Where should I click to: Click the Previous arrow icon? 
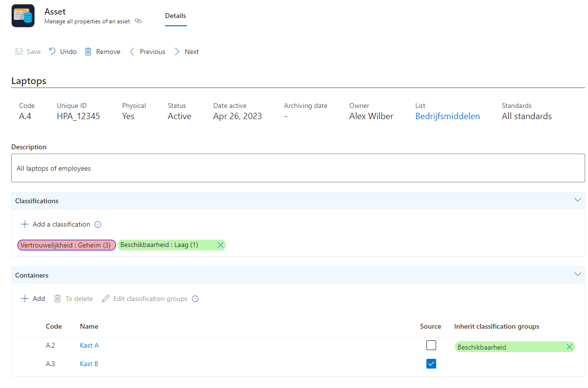tap(131, 51)
